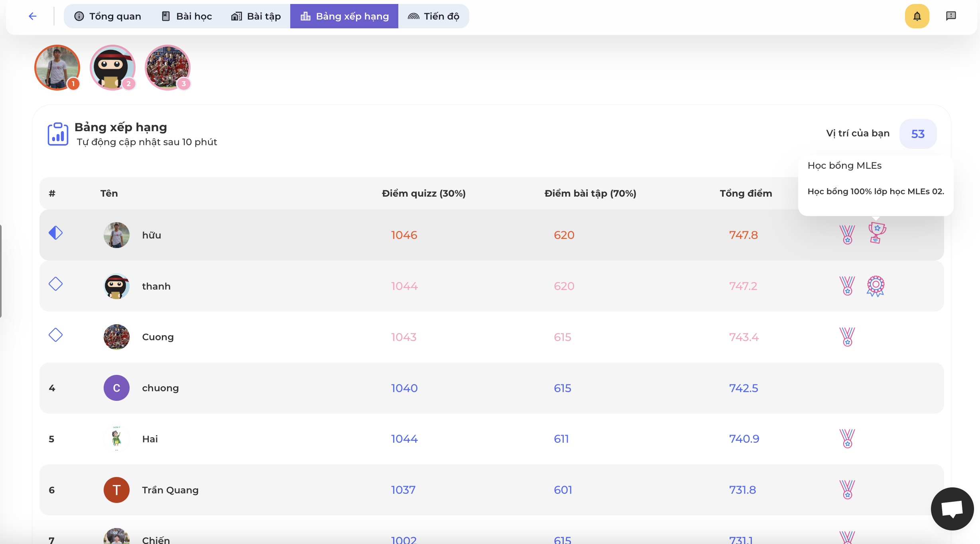This screenshot has width=980, height=544.
Task: Click rank number '5' in Hai's row
Action: tap(51, 439)
